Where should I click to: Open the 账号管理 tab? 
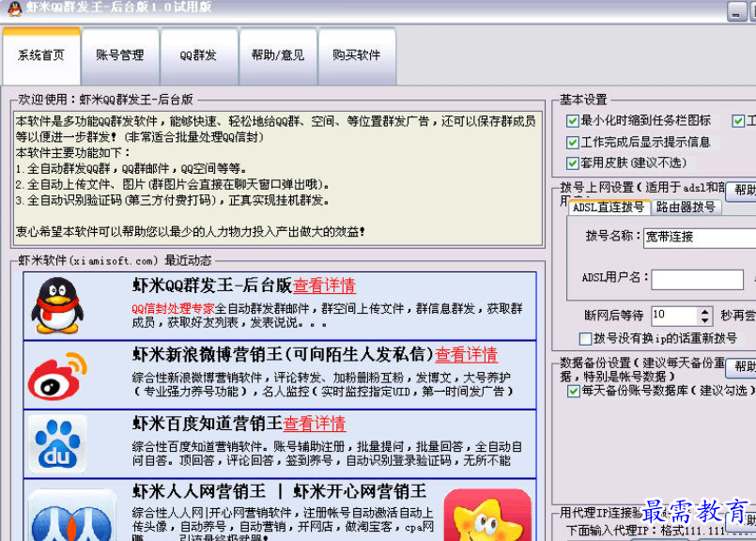coord(120,55)
